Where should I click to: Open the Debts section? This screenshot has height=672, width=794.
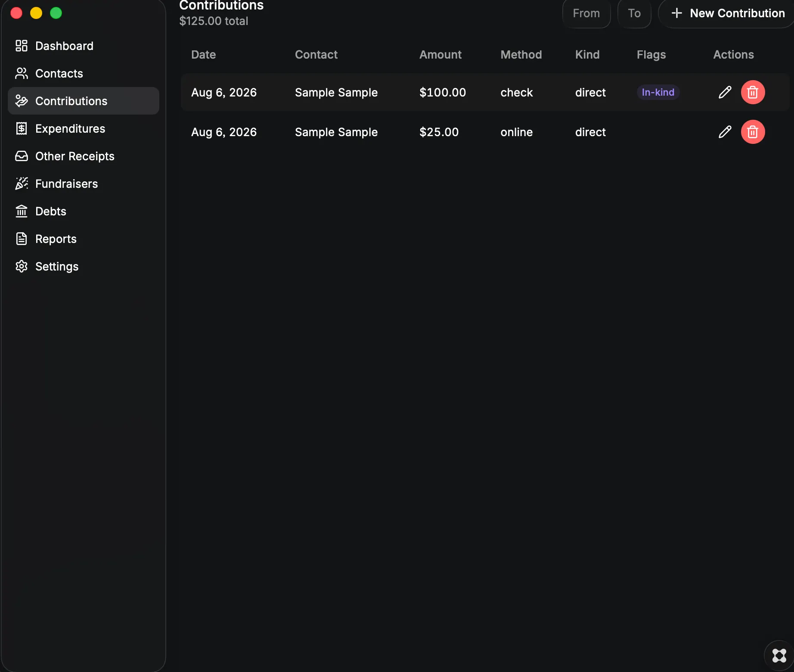84,211
